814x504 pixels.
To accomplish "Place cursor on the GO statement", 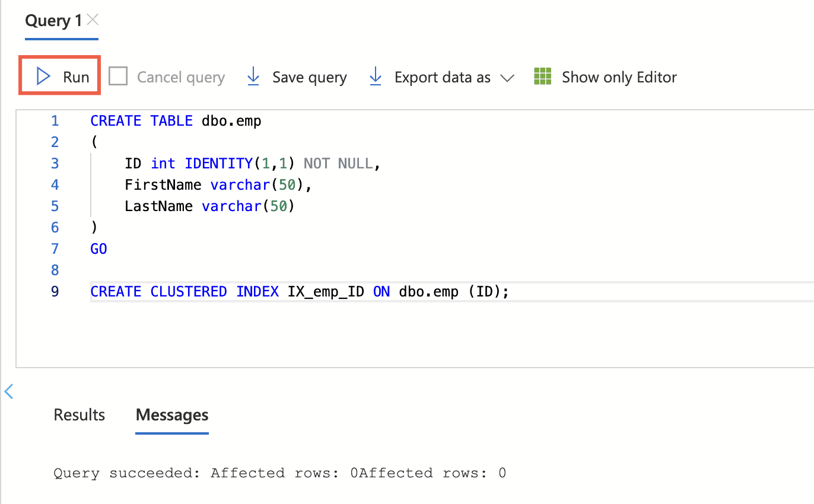I will (98, 249).
